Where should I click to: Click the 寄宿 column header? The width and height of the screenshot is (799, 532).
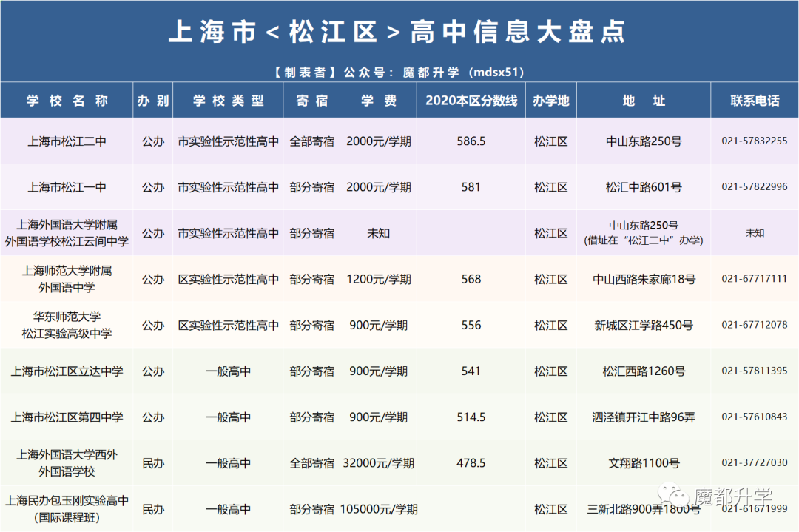click(312, 101)
